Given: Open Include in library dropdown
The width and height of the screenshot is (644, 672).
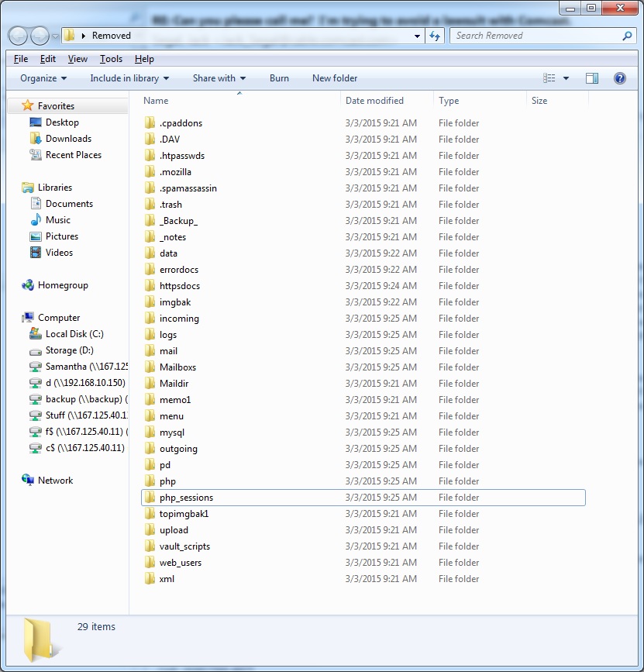Looking at the screenshot, I should tap(129, 78).
